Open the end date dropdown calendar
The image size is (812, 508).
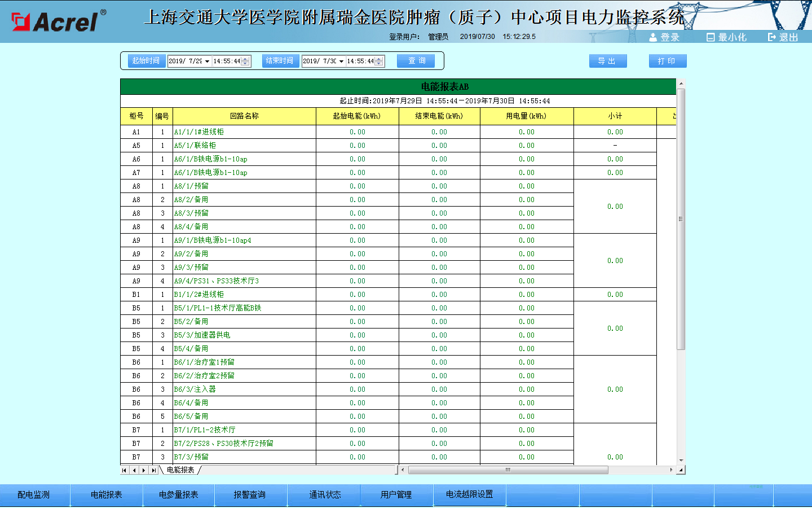pos(341,61)
